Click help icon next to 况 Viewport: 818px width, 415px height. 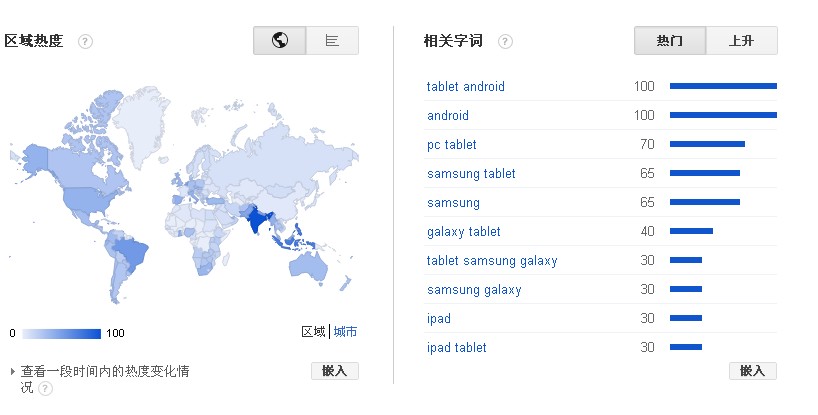point(45,388)
